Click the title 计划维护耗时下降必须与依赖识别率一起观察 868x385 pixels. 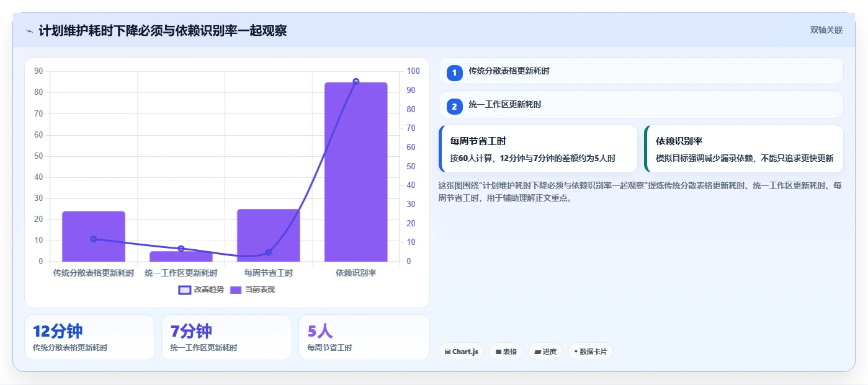(x=163, y=31)
